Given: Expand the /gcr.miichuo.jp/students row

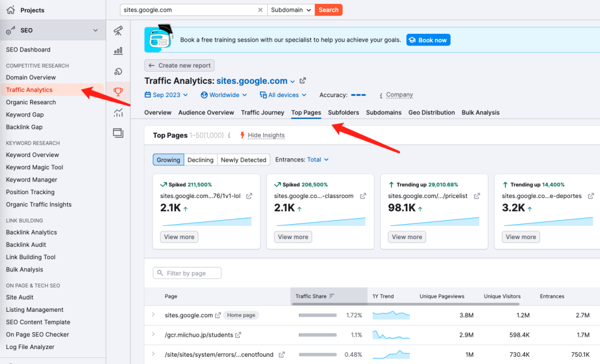Looking at the screenshot, I should coord(153,334).
